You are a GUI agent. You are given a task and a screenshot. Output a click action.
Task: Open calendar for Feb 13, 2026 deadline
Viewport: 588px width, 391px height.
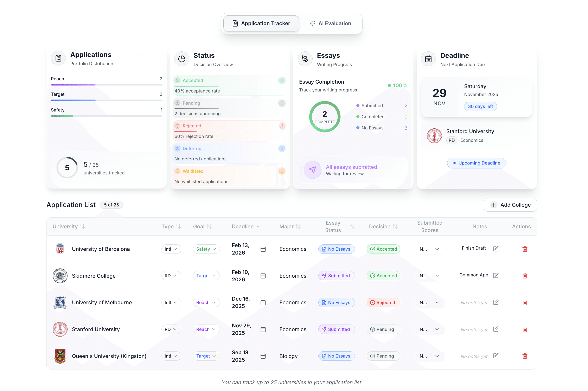pos(263,249)
